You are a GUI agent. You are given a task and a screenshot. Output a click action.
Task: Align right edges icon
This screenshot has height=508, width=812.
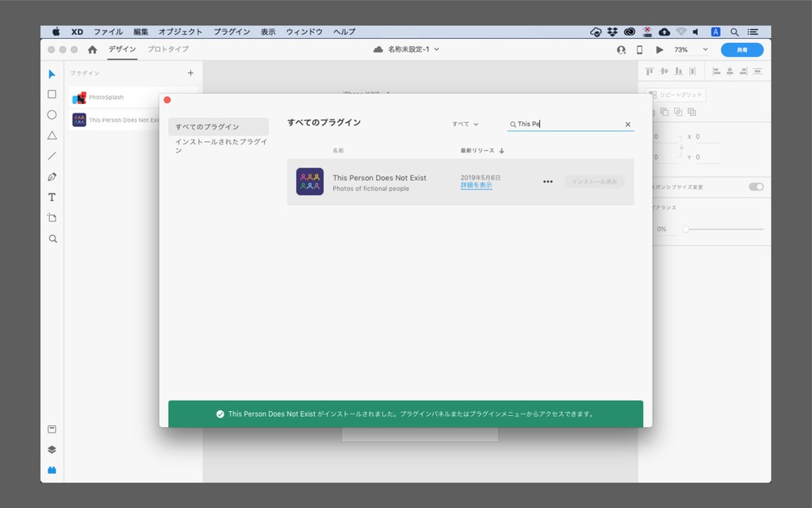point(743,71)
